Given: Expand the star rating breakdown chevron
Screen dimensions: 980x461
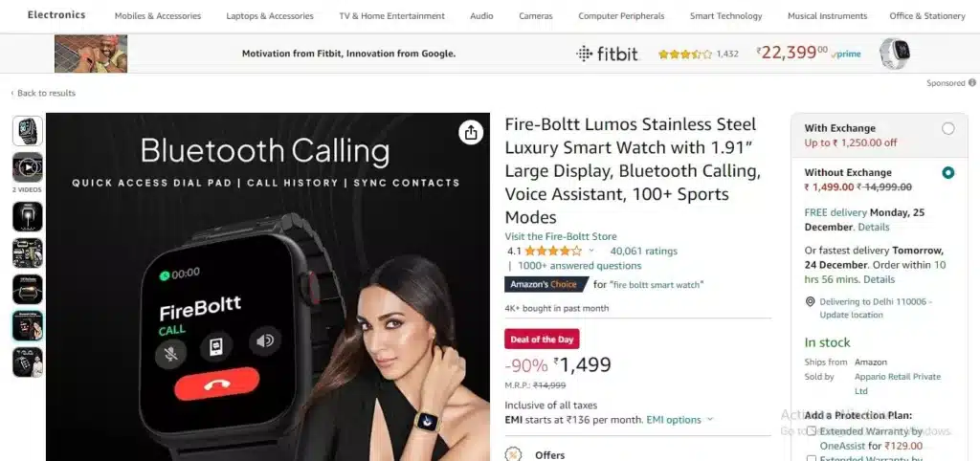Looking at the screenshot, I should [591, 252].
